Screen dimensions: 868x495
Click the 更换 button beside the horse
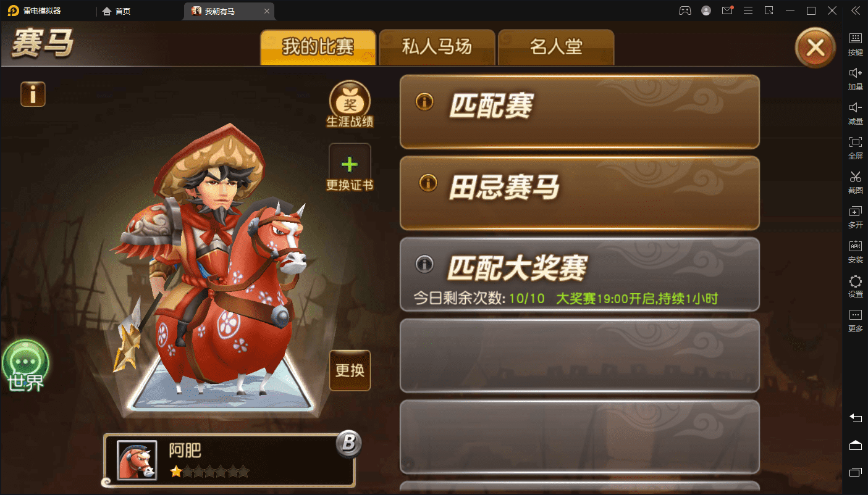pyautogui.click(x=350, y=370)
